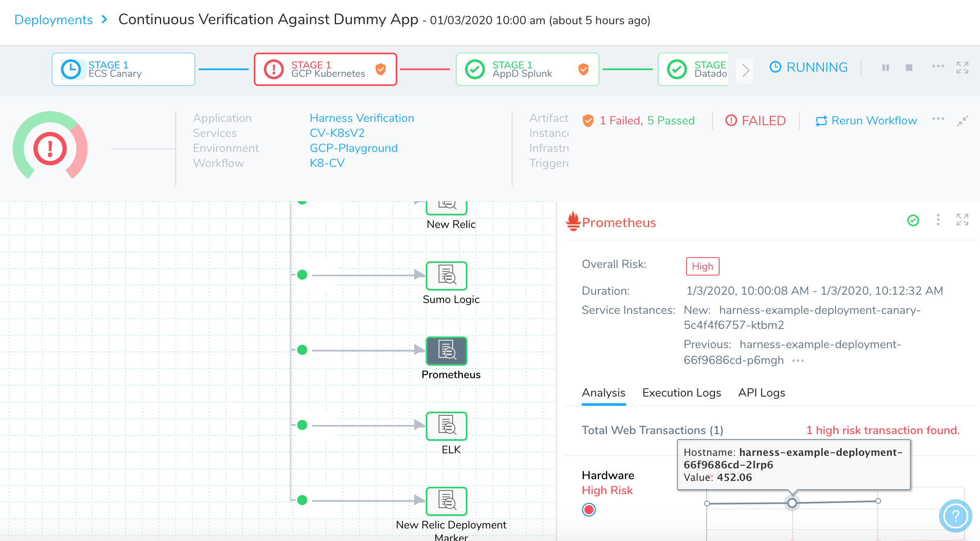The height and width of the screenshot is (541, 980).
Task: Click green connector dot for Prometheus
Action: 302,350
